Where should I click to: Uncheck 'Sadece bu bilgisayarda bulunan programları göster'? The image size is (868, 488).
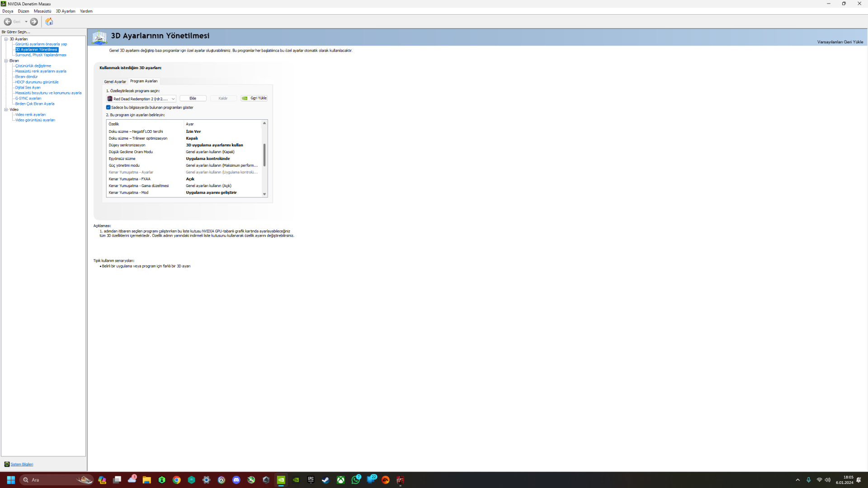108,108
